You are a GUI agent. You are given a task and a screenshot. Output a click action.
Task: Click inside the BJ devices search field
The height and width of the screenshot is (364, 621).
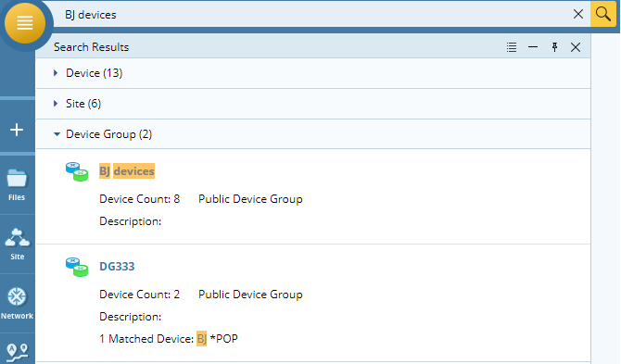[313, 15]
